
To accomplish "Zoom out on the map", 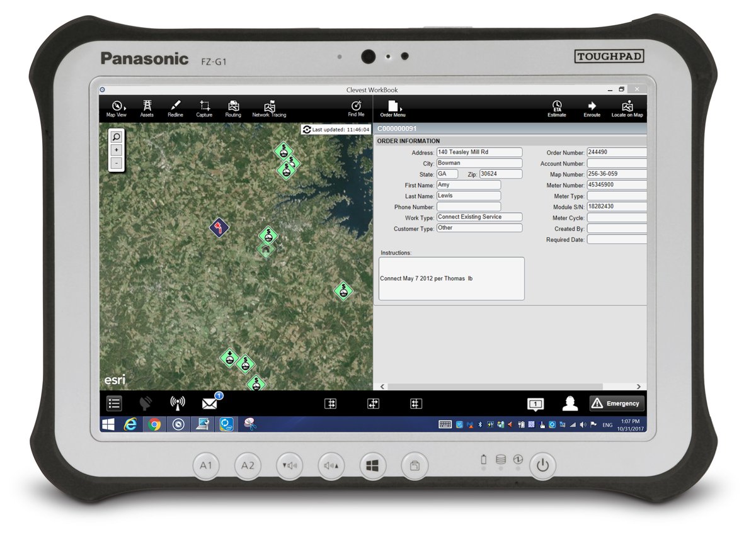I will [116, 163].
